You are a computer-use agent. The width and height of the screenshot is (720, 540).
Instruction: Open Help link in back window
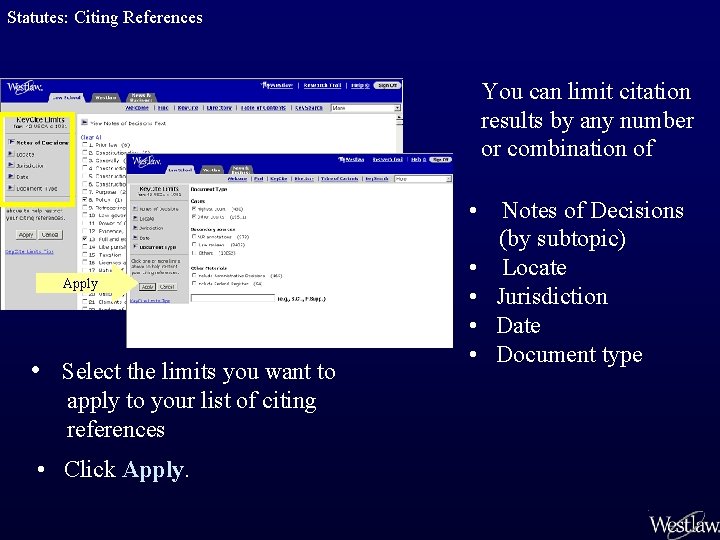pyautogui.click(x=360, y=85)
